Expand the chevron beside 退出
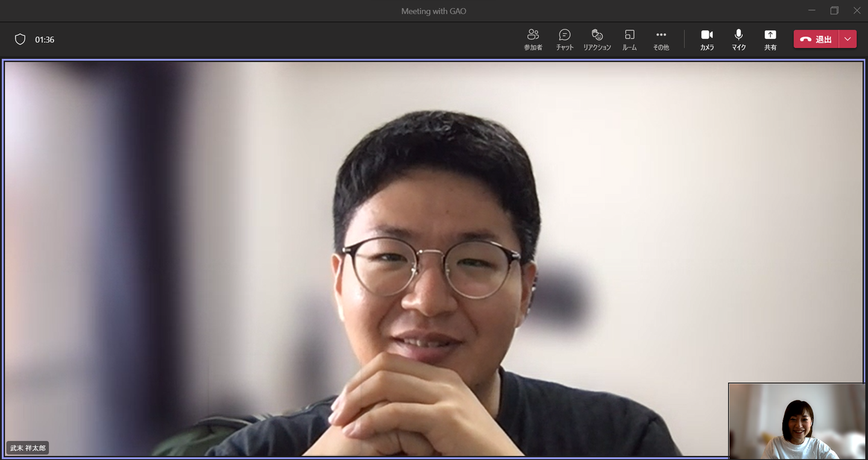868x460 pixels. (848, 39)
